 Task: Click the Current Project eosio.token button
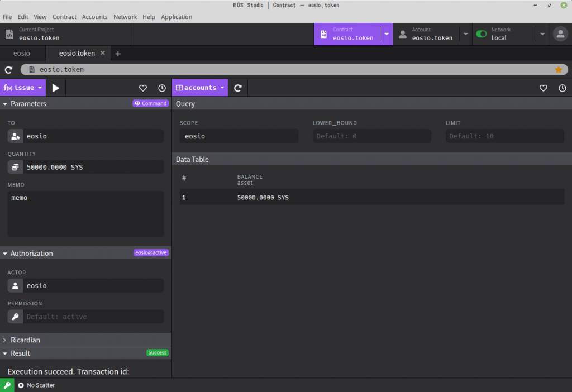click(65, 34)
